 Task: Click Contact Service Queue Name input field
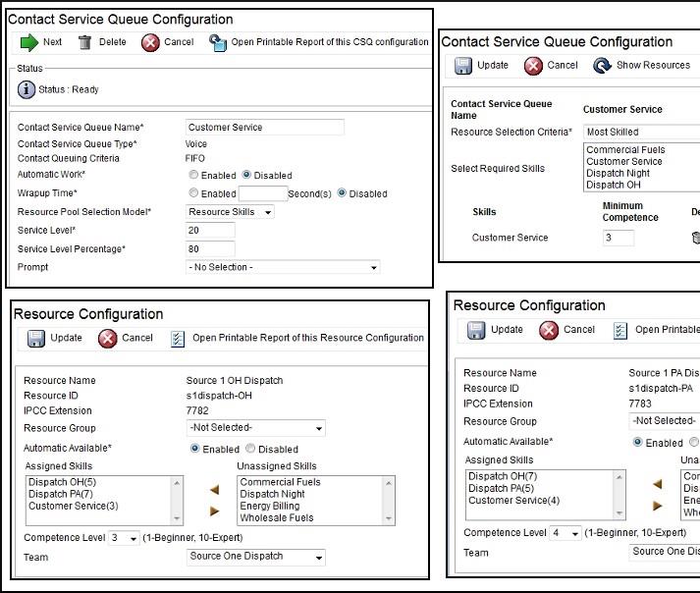265,128
